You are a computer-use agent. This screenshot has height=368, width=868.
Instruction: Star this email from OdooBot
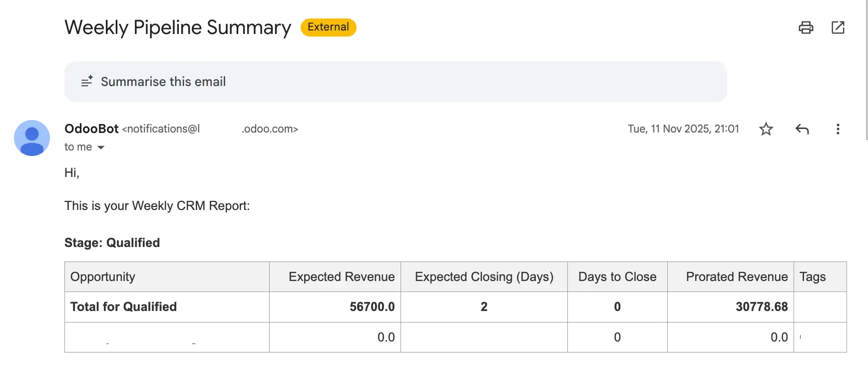[x=766, y=129]
